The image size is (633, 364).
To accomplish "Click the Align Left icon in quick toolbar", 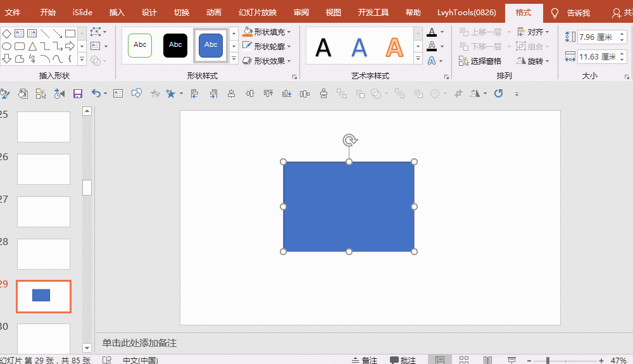I will pos(194,94).
